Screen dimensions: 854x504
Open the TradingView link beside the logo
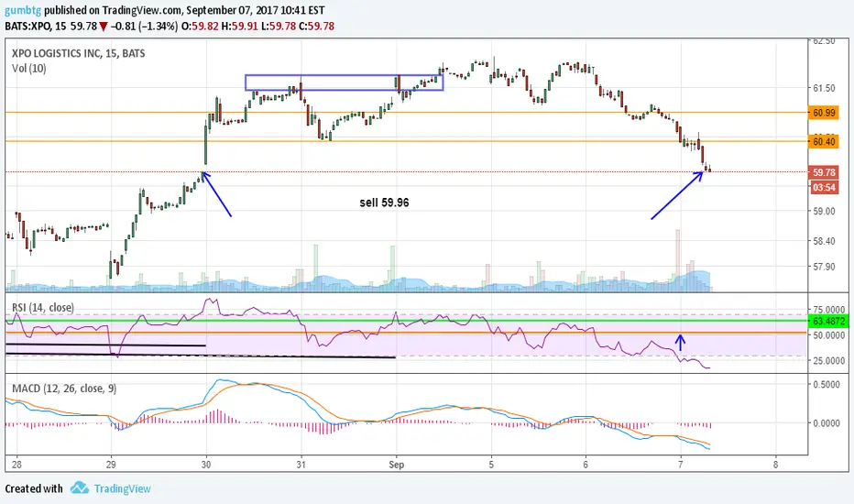[122, 488]
